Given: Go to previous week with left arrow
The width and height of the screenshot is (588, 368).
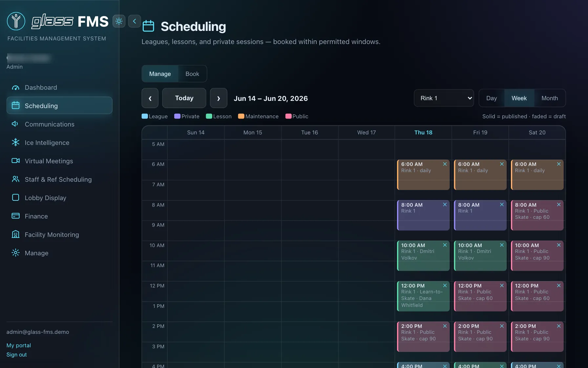Looking at the screenshot, I should [x=150, y=98].
